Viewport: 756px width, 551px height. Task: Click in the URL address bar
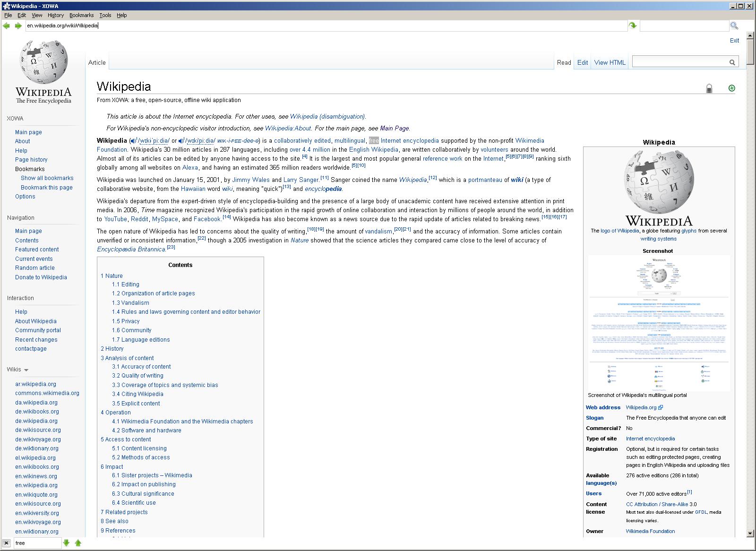click(326, 26)
